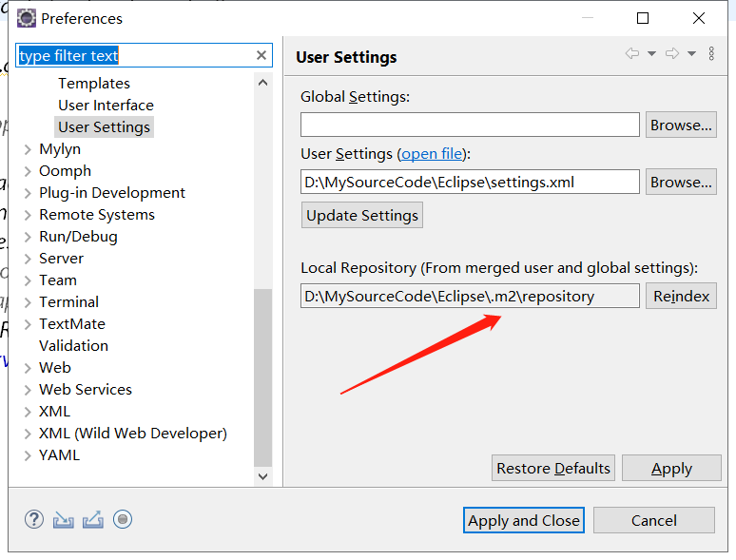Expand the Mylyn tree node
This screenshot has width=736, height=560.
[28, 149]
